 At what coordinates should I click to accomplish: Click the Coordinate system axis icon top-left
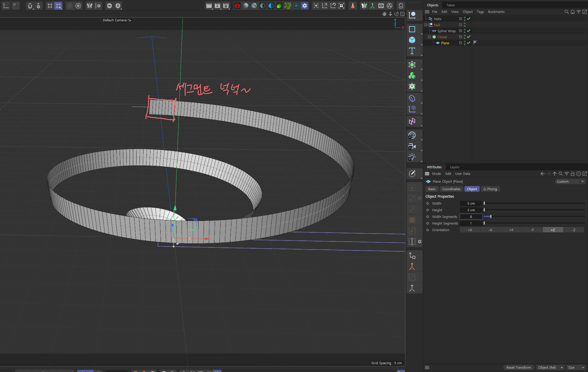point(6,6)
